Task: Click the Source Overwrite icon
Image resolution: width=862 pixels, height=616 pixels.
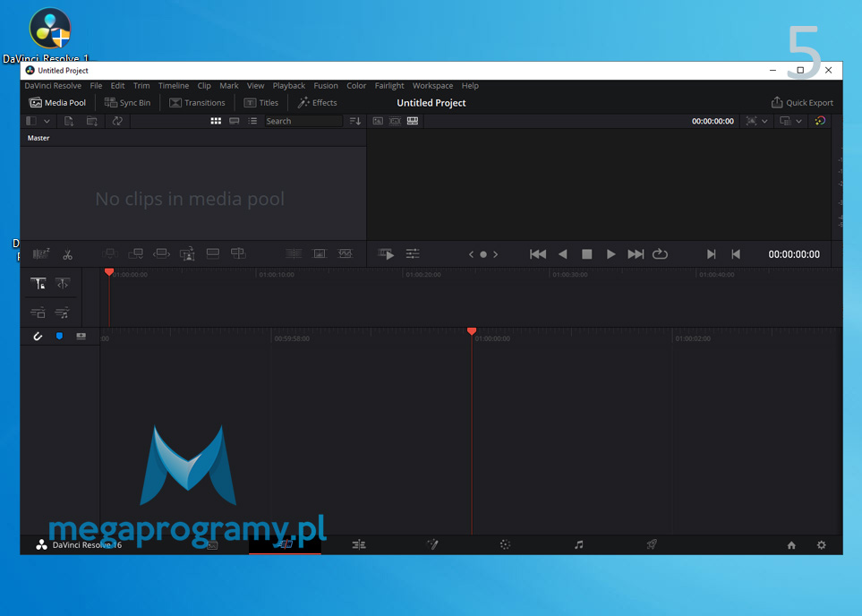Action: click(238, 253)
